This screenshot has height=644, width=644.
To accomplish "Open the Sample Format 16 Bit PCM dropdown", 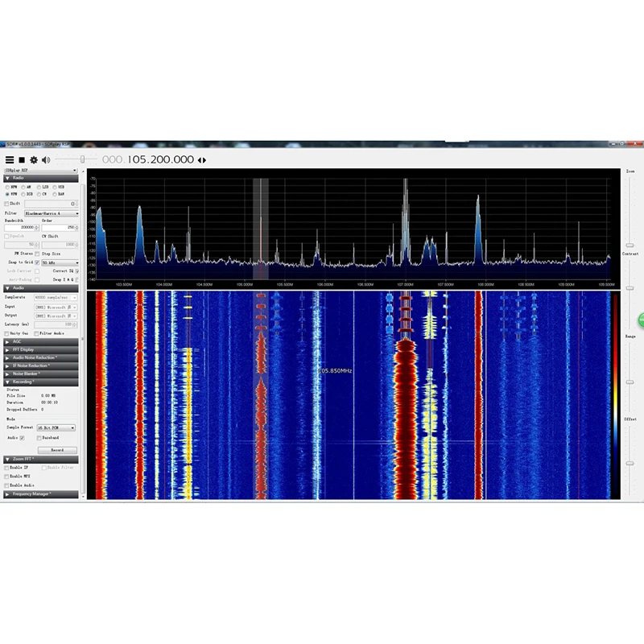I will tap(56, 428).
